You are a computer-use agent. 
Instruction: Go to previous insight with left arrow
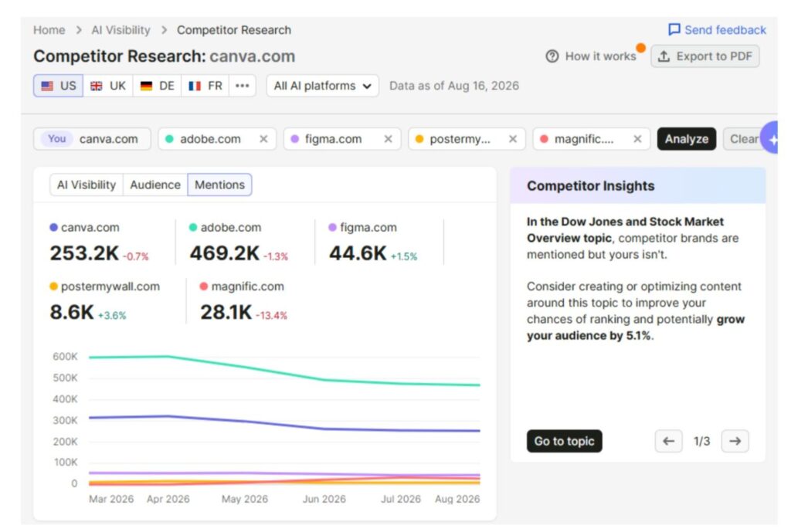668,441
